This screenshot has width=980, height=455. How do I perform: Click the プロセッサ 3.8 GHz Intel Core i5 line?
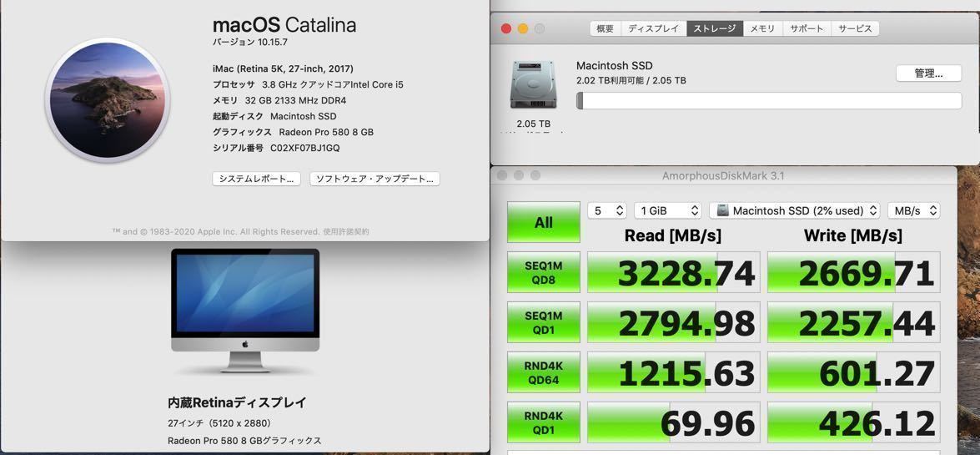pos(308,84)
